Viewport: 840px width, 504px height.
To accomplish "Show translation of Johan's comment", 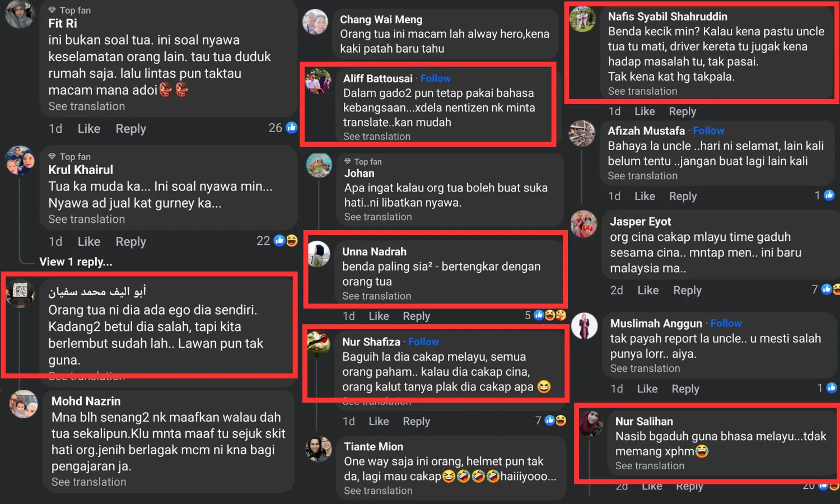I will [378, 217].
